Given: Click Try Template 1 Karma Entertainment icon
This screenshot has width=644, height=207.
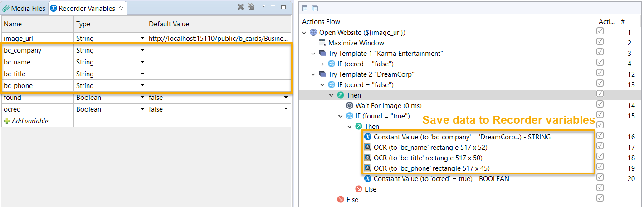Looking at the screenshot, I should 322,54.
